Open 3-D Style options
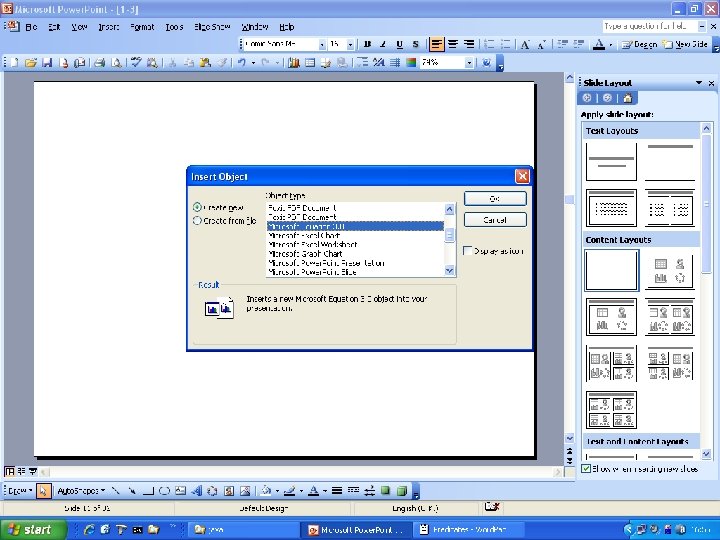The image size is (720, 540). [x=402, y=491]
